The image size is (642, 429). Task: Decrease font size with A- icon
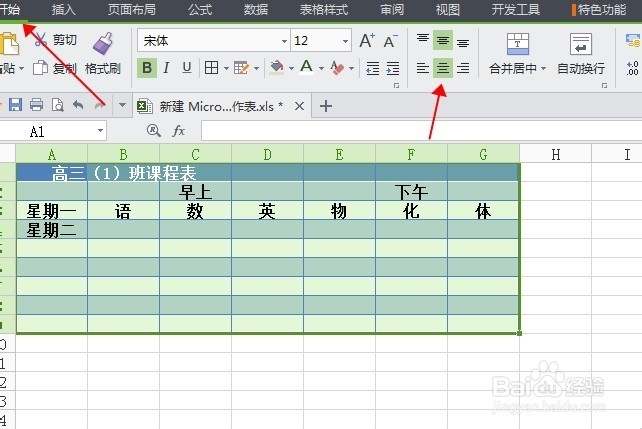[390, 41]
